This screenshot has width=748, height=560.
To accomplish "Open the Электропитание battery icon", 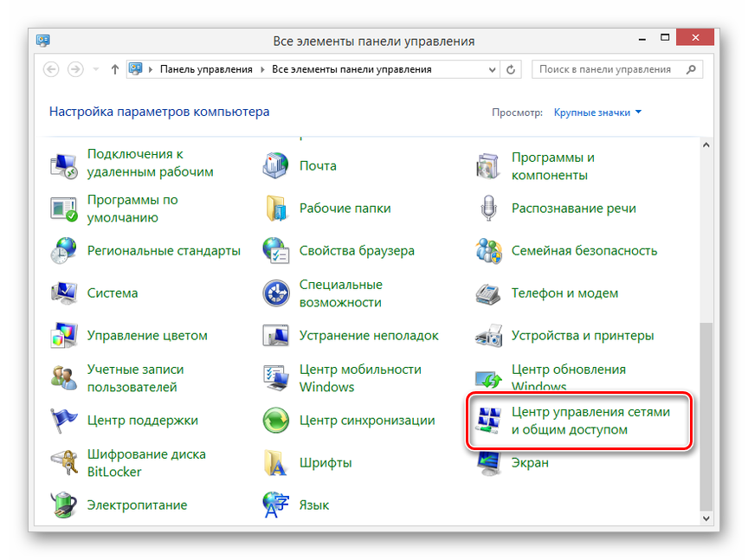I will pyautogui.click(x=63, y=505).
